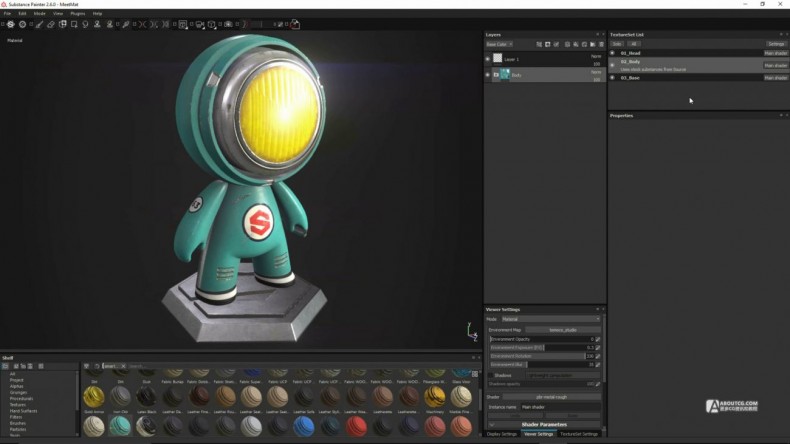790x444 pixels.
Task: Select the Alphas category in Shelf
Action: [17, 387]
